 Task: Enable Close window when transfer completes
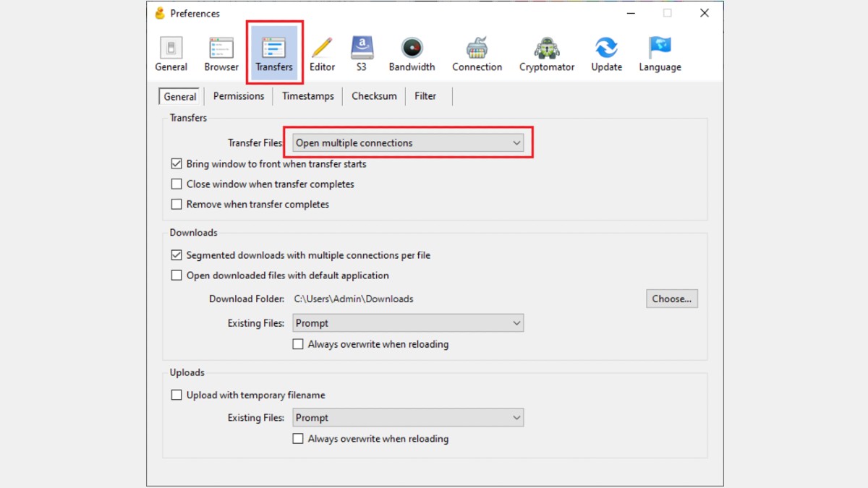[x=176, y=184]
